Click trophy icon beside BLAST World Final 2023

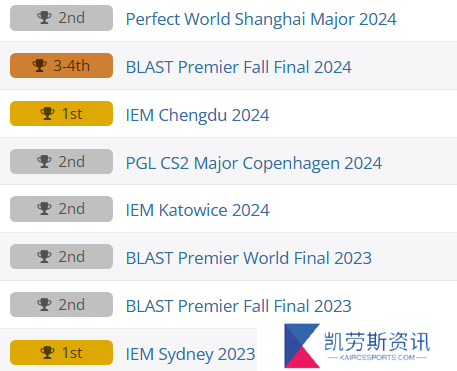click(x=44, y=256)
